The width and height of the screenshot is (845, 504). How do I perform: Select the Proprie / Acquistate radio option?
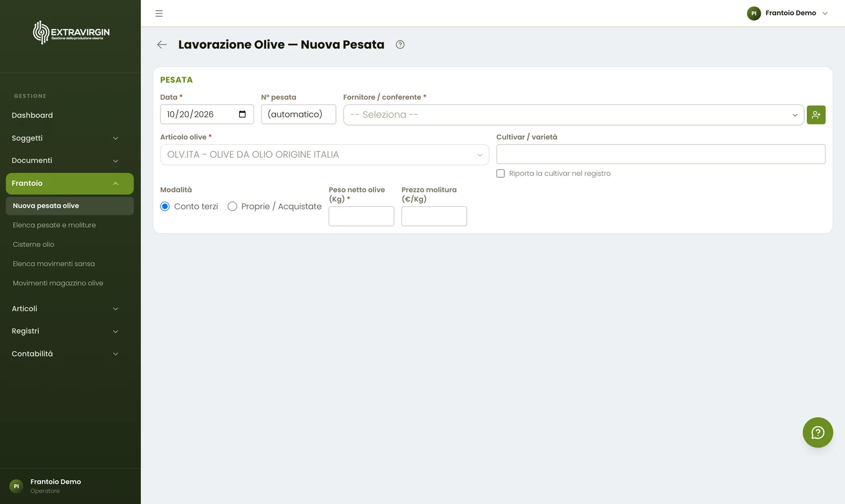click(x=232, y=206)
